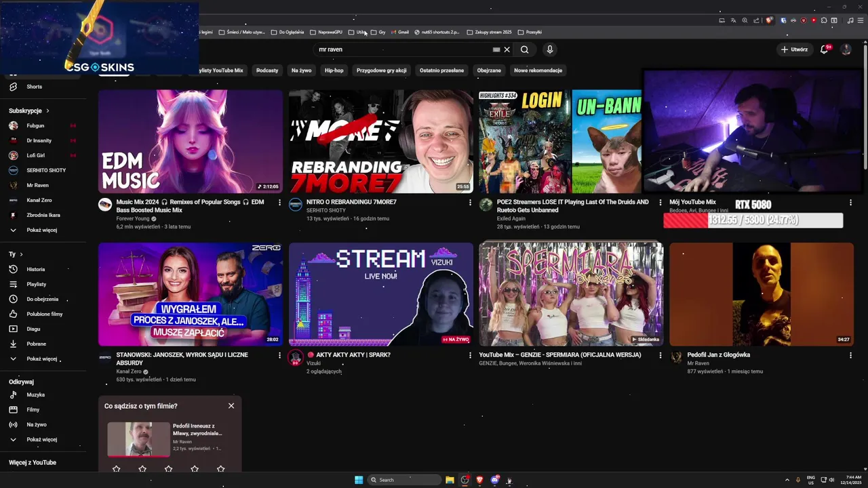Open the Windows Start menu
Image resolution: width=868 pixels, height=488 pixels.
tap(359, 480)
